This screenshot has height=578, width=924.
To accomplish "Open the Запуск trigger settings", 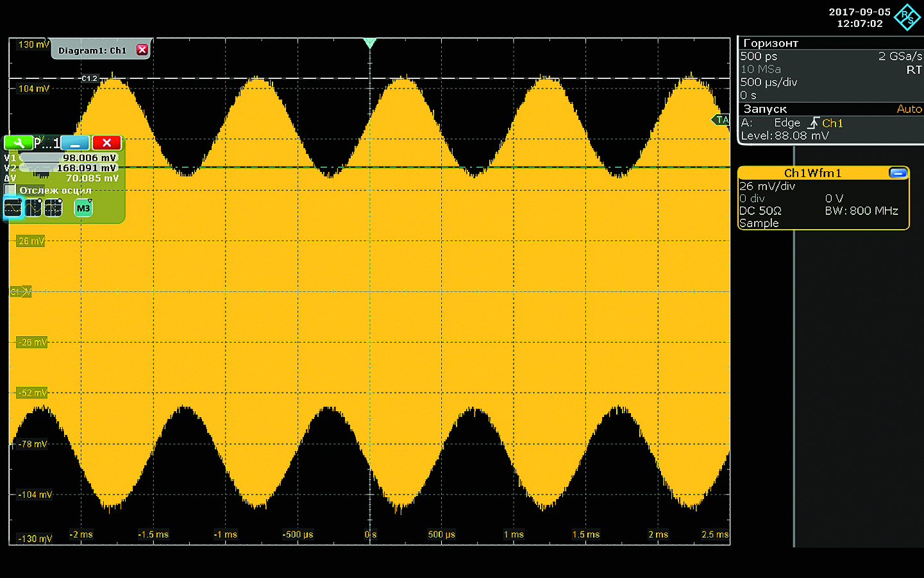I will click(765, 109).
